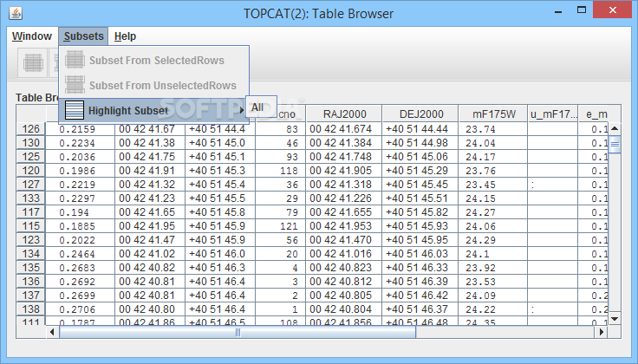Click the vertical scrollbar down arrow
The width and height of the screenshot is (638, 364).
pyautogui.click(x=615, y=319)
